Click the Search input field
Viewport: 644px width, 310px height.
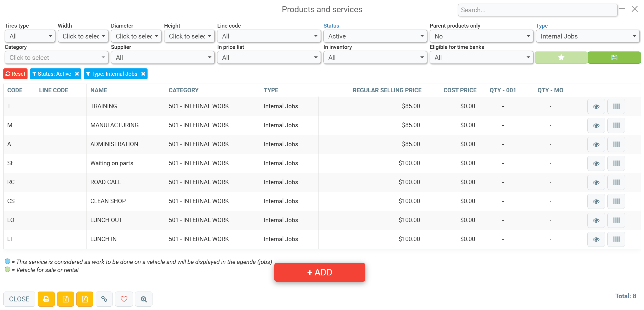click(x=537, y=10)
